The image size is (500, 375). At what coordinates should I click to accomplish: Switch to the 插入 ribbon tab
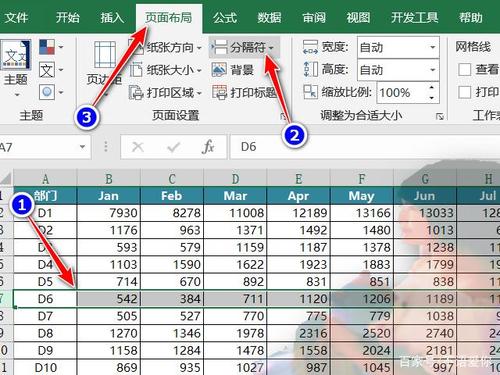112,17
